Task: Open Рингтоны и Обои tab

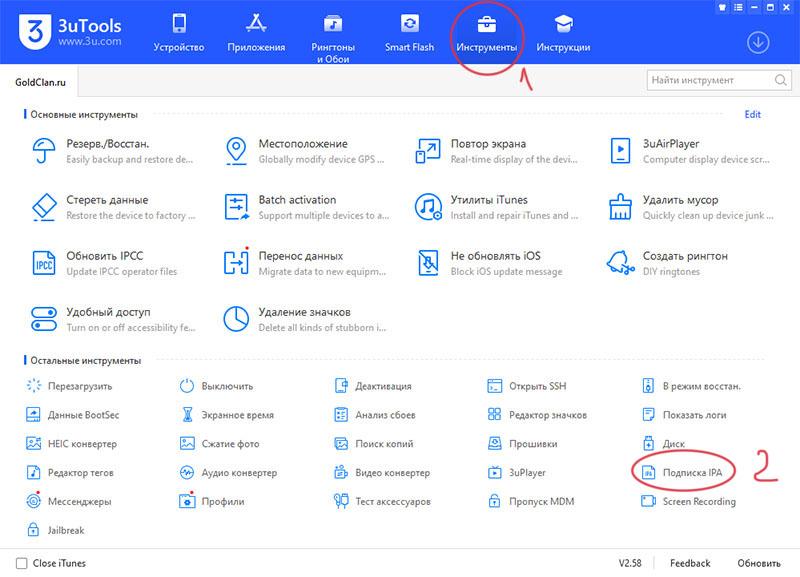Action: pyautogui.click(x=333, y=39)
